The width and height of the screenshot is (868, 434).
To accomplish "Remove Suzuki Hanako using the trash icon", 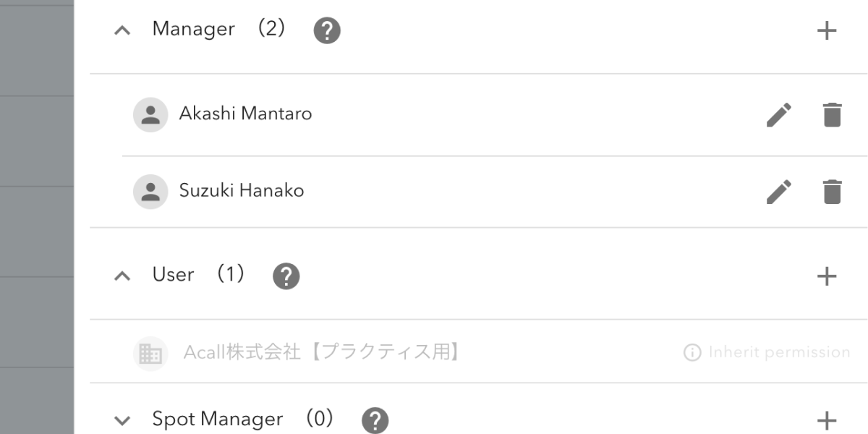I will pyautogui.click(x=833, y=191).
